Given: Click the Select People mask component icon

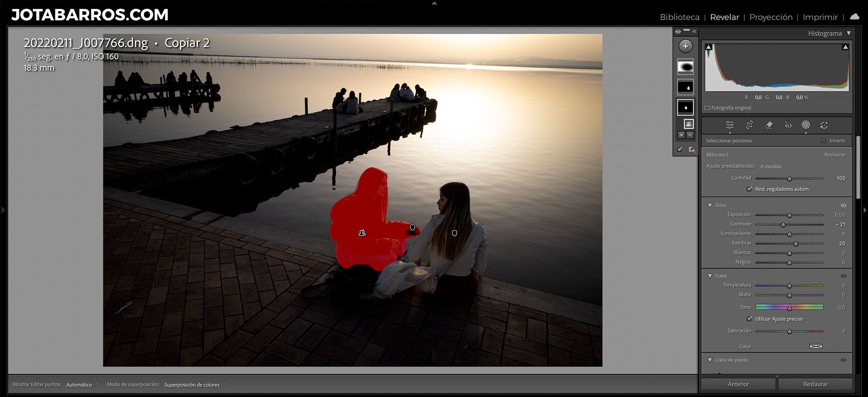Looking at the screenshot, I should [x=688, y=124].
